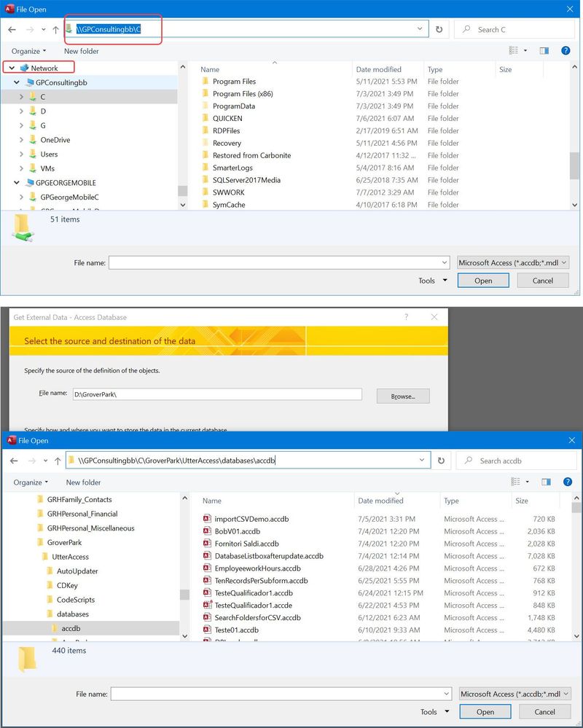The height and width of the screenshot is (728, 583).
Task: Select GRHPersonal_Financial folder in tree
Action: point(82,514)
